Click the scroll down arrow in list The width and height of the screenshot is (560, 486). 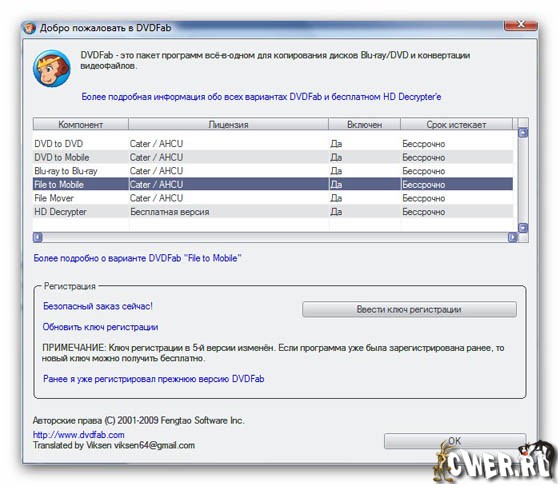pyautogui.click(x=523, y=228)
